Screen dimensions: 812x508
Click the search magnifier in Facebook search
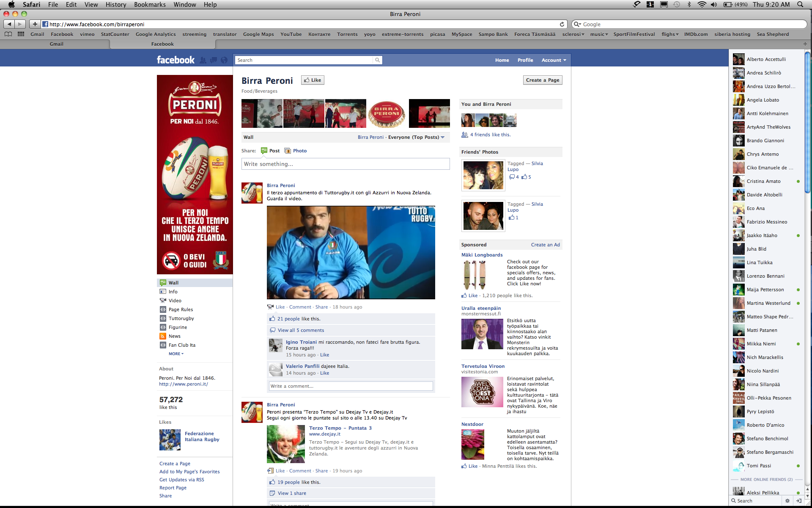coord(377,60)
